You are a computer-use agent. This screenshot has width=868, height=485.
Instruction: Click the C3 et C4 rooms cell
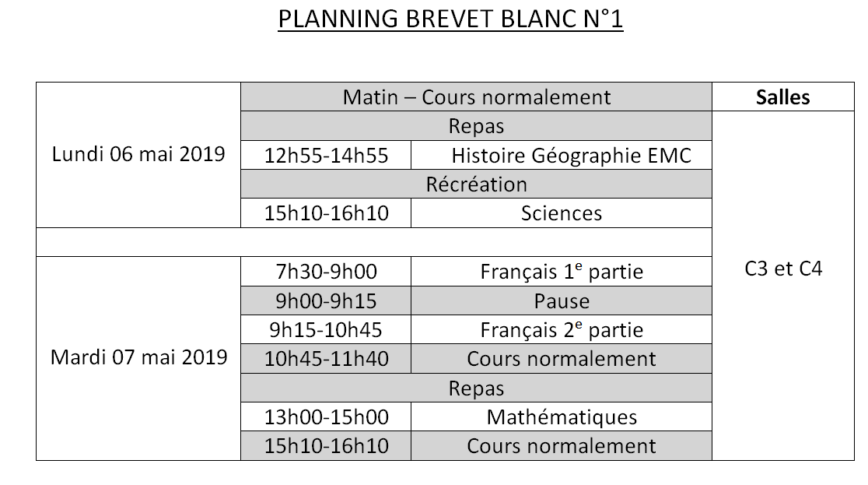782,270
